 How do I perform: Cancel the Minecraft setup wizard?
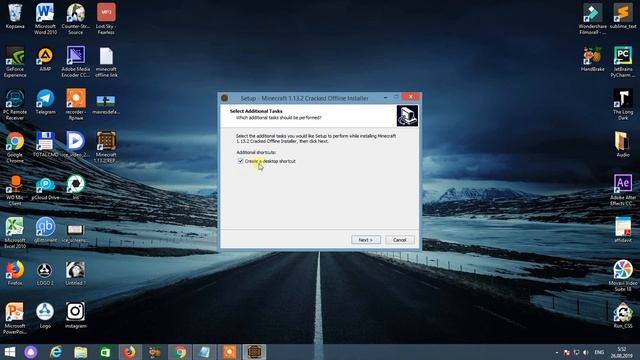pos(400,240)
